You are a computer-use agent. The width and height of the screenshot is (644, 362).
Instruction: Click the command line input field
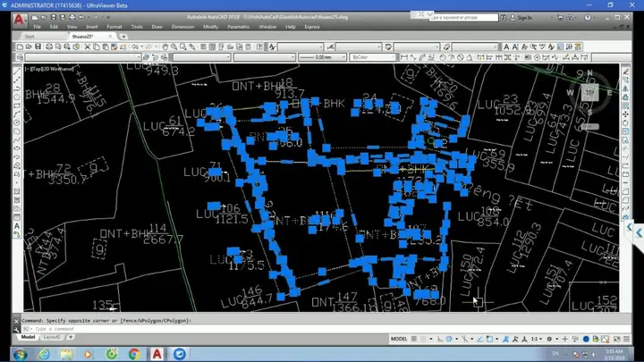(325, 329)
